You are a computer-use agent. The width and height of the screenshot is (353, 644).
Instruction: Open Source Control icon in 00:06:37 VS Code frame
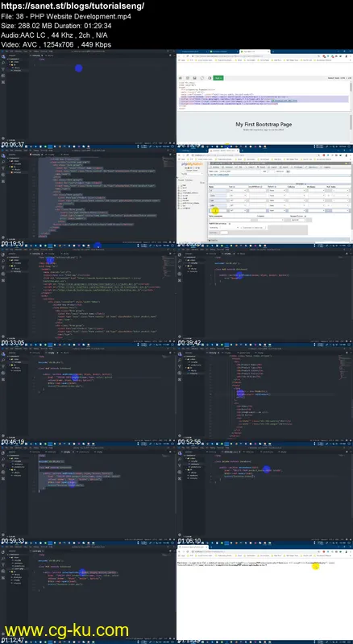click(x=3, y=69)
